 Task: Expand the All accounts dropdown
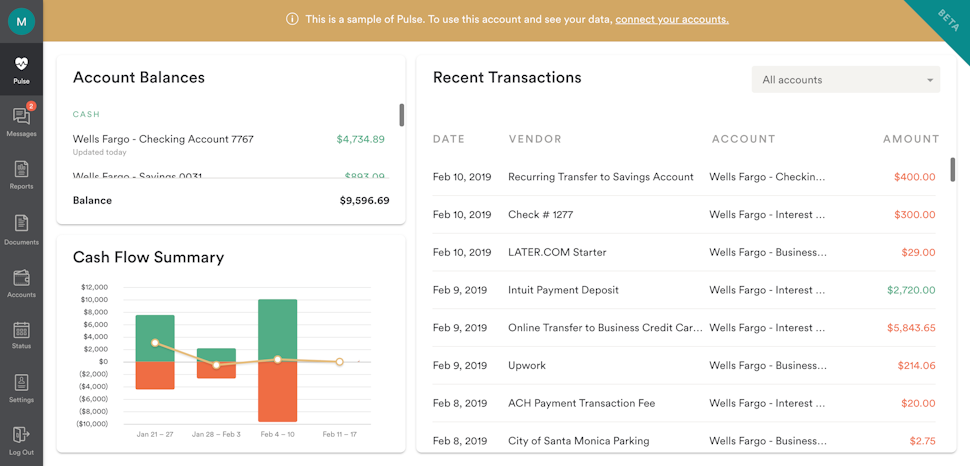(x=845, y=80)
